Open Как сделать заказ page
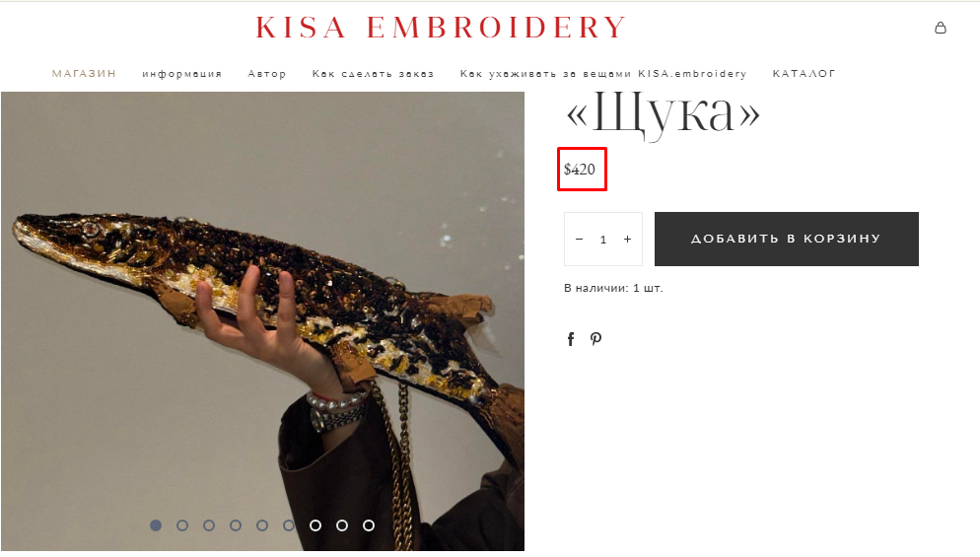The width and height of the screenshot is (980, 557). coord(373,73)
